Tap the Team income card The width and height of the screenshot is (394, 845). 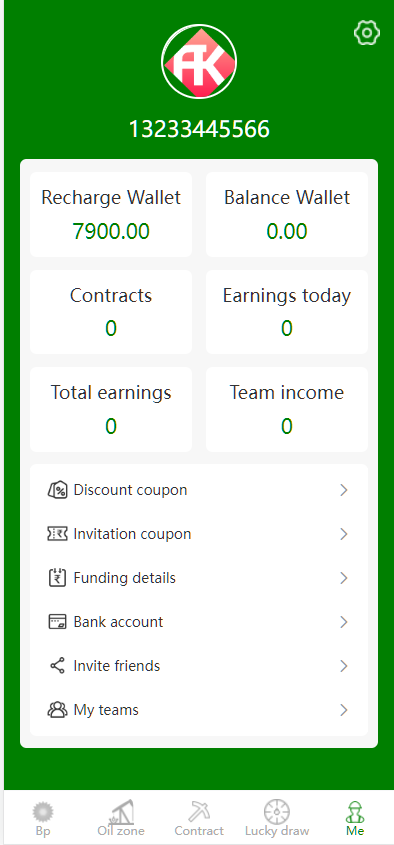pyautogui.click(x=287, y=410)
